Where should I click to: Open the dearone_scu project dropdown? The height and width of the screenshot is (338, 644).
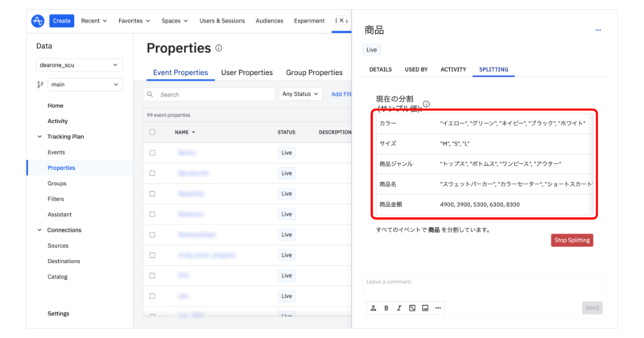point(79,64)
